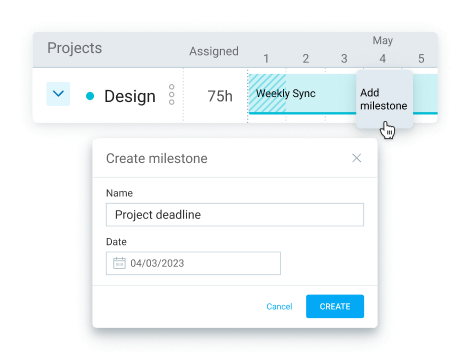This screenshot has width=470, height=360.
Task: Click day 3 in timeline header
Action: coord(344,59)
